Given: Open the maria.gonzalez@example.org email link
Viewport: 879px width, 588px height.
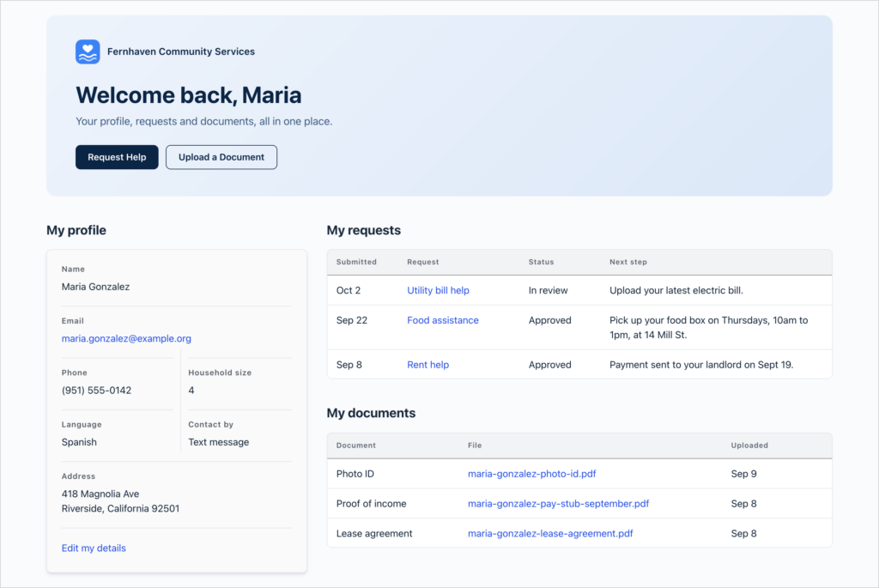Looking at the screenshot, I should 126,338.
